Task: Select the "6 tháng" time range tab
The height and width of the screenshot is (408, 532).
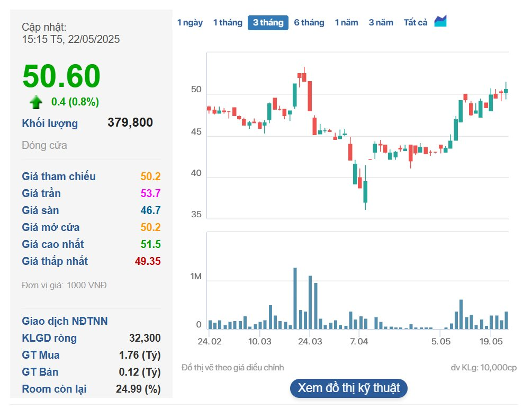Action: click(309, 22)
